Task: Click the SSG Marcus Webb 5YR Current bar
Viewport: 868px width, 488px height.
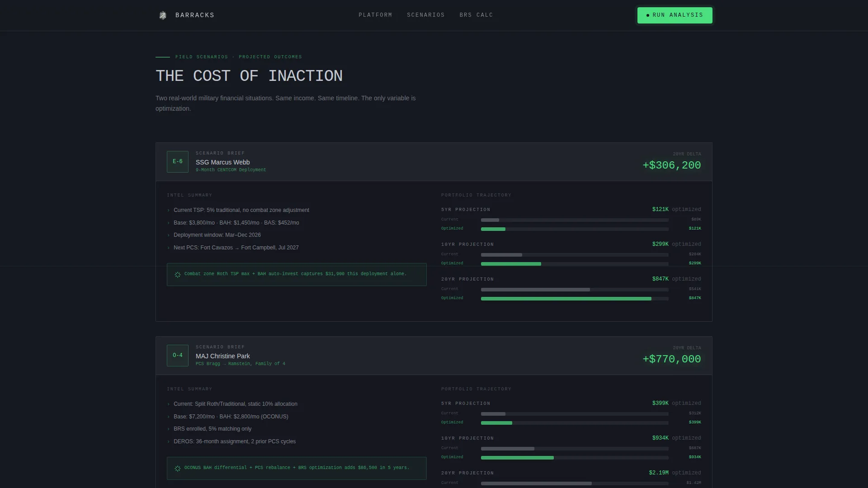Action: pyautogui.click(x=575, y=220)
